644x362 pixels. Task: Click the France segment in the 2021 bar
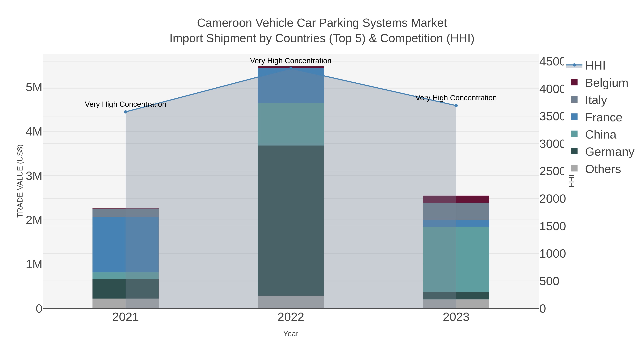tap(126, 245)
